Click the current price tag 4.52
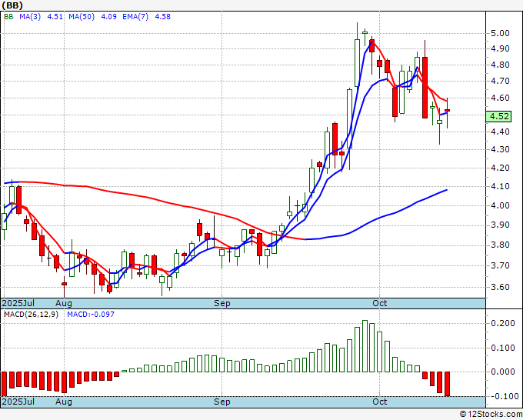The height and width of the screenshot is (420, 523). (x=498, y=116)
